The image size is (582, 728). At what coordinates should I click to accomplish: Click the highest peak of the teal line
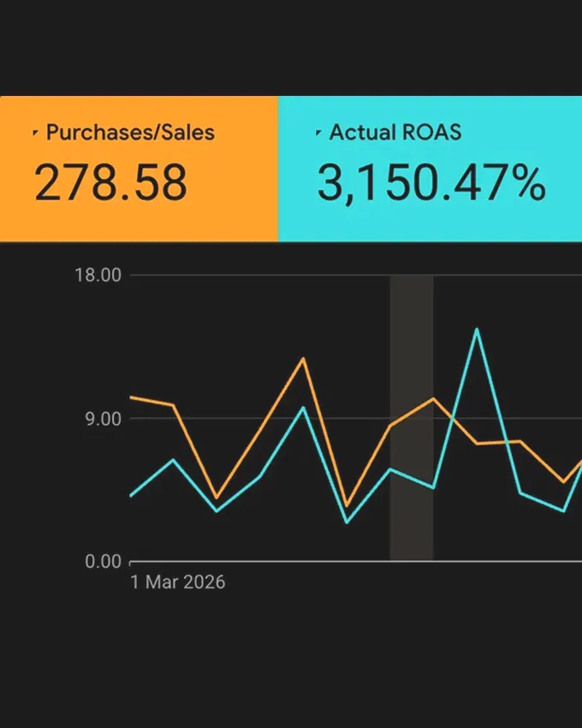[477, 328]
